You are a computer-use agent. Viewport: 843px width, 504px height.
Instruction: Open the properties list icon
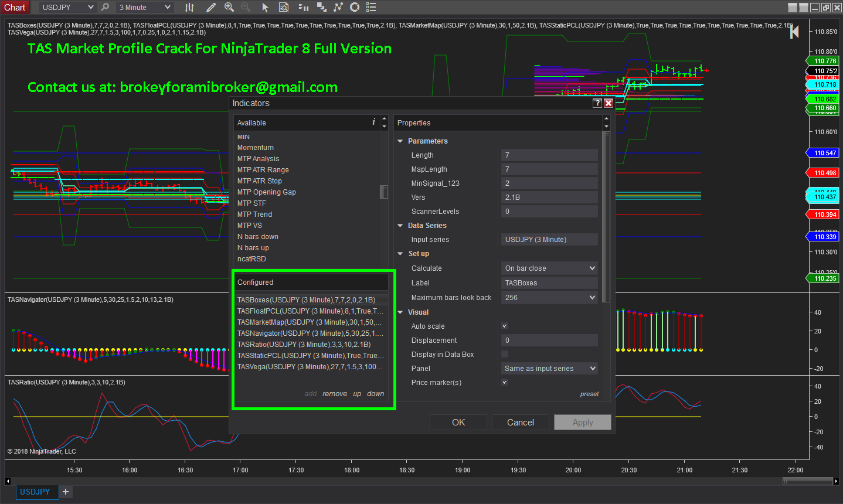[371, 7]
